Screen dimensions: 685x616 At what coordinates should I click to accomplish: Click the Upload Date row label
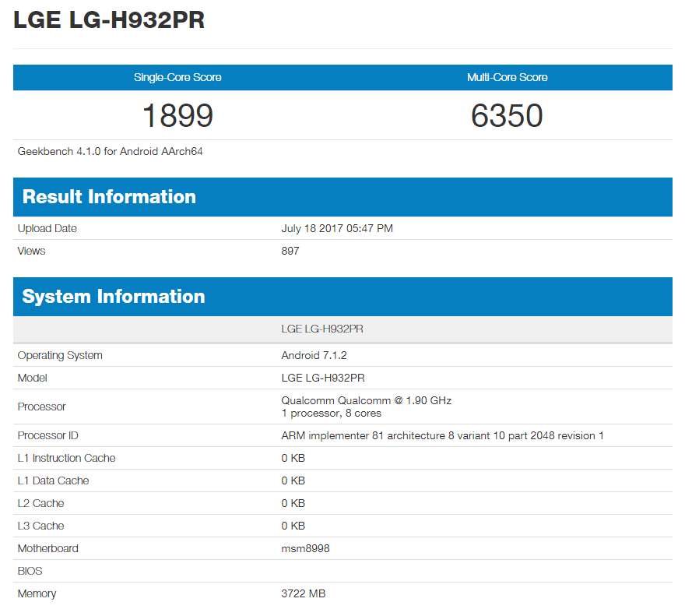click(x=47, y=228)
